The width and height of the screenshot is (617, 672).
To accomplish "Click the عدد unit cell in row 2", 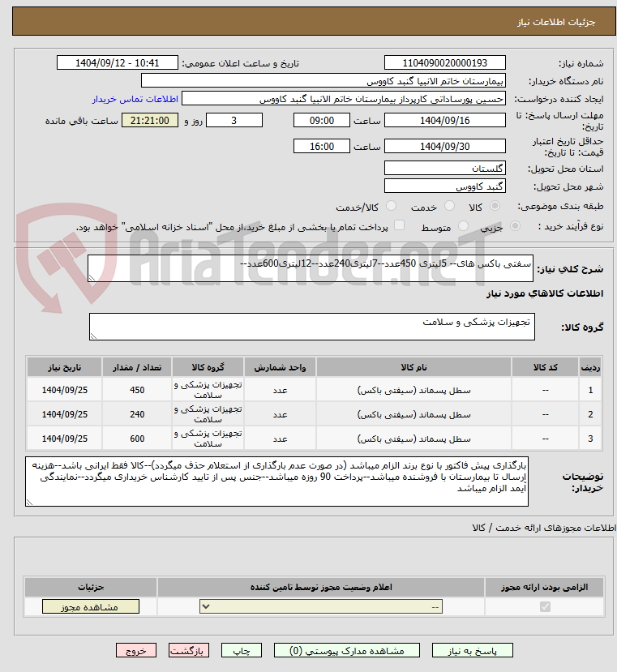I will click(280, 414).
